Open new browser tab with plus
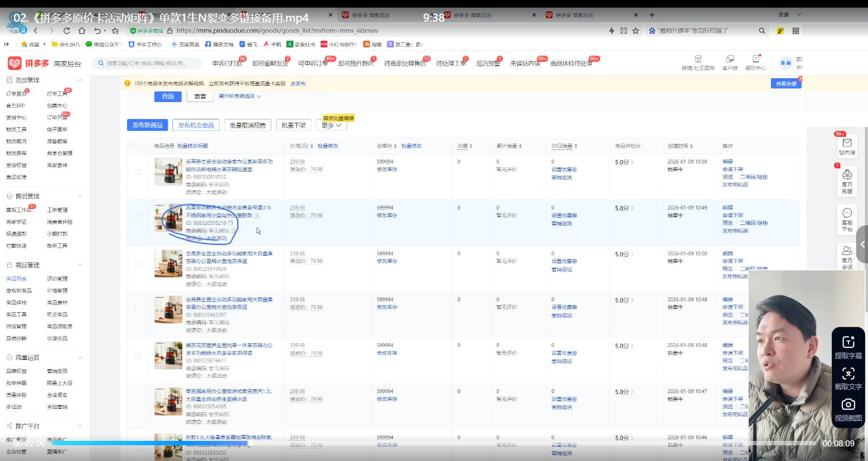 tap(652, 15)
